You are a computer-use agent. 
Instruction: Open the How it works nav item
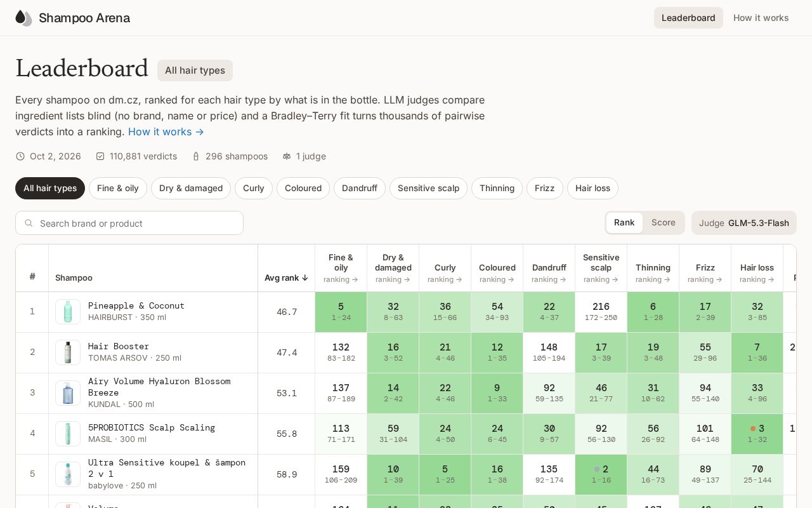tap(761, 18)
